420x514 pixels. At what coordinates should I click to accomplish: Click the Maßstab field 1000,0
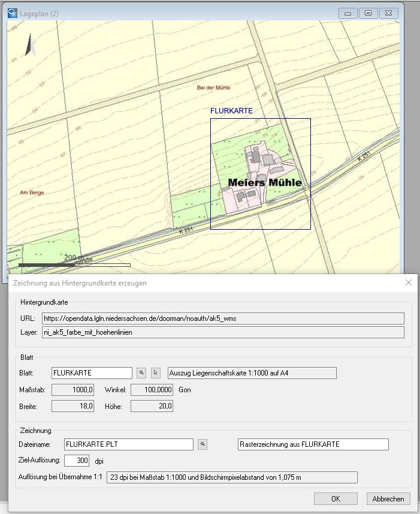pyautogui.click(x=72, y=390)
